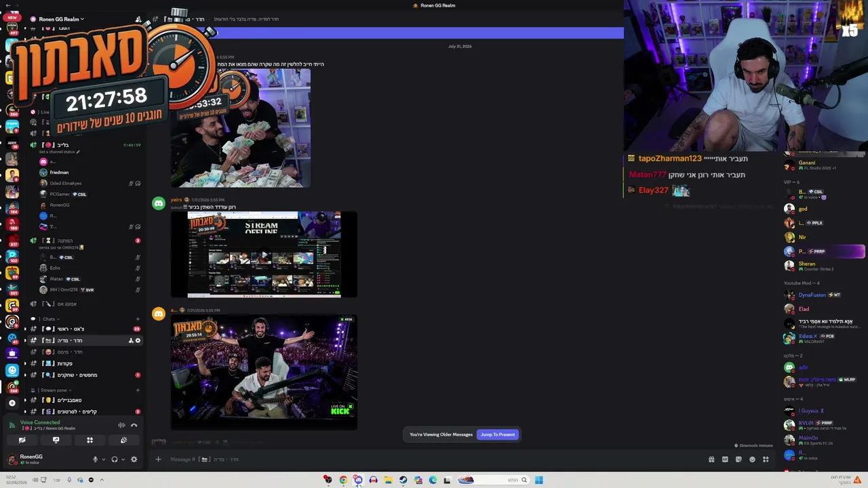Add channel to Chats category
The height and width of the screenshot is (488, 868).
coord(138,319)
